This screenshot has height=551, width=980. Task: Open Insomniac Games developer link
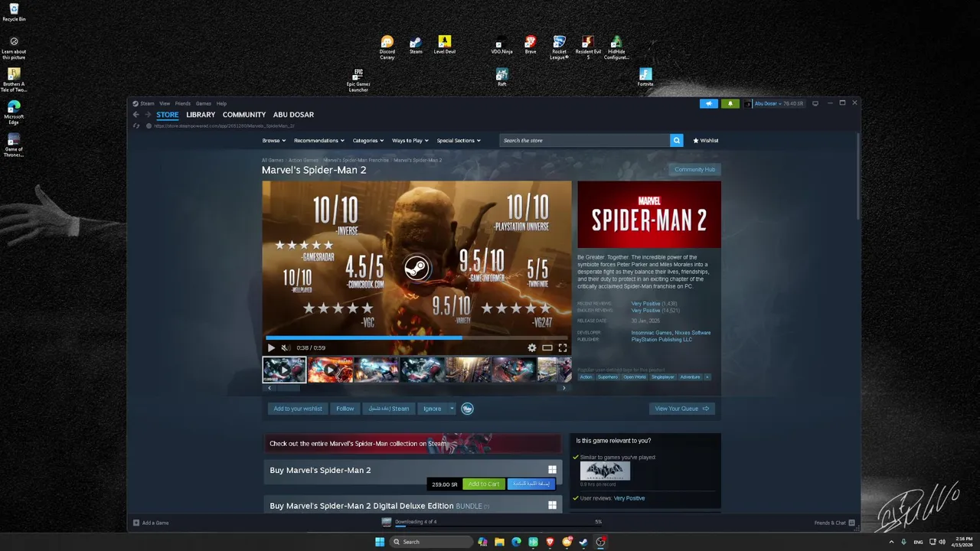pos(652,333)
